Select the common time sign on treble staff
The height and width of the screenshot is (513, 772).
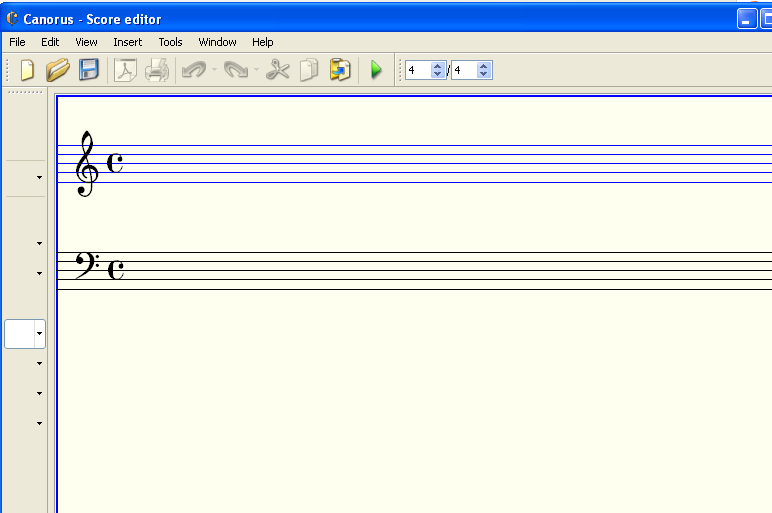click(x=115, y=163)
